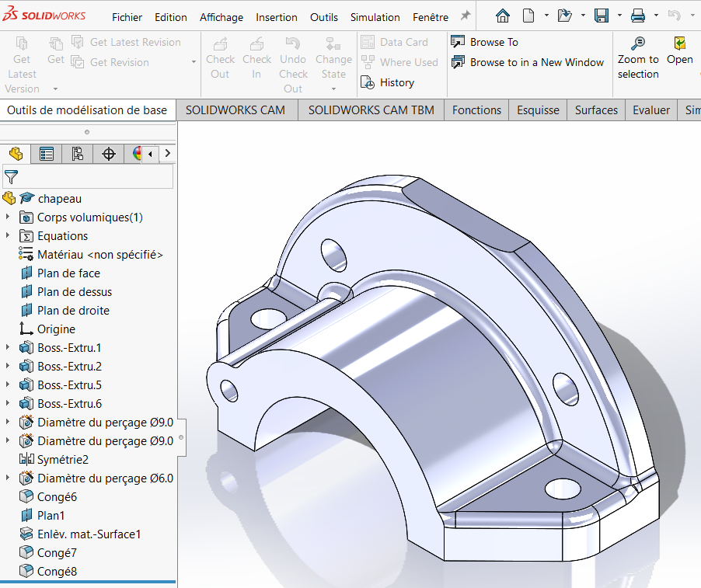Click the History icon
Image resolution: width=701 pixels, height=588 pixels.
click(368, 82)
